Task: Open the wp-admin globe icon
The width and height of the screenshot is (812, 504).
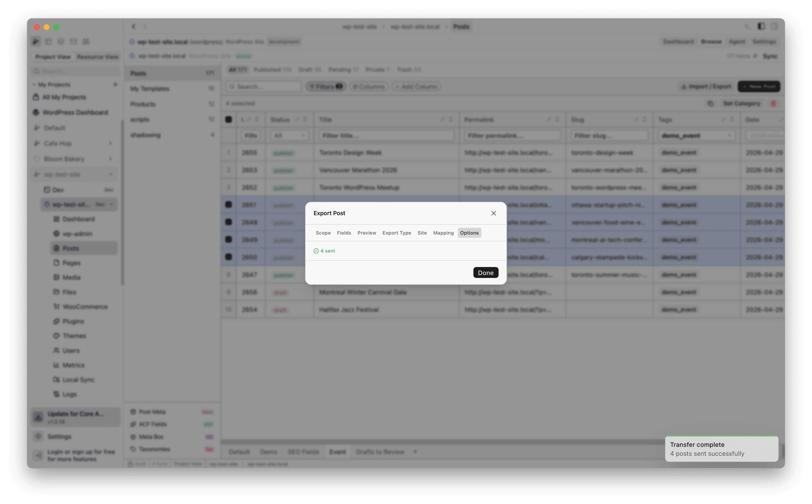Action: tap(56, 234)
